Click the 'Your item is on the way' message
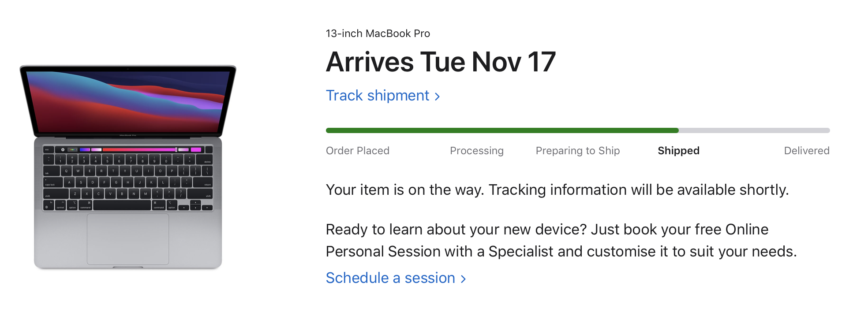Viewport: 868px width, 312px height. 557,190
